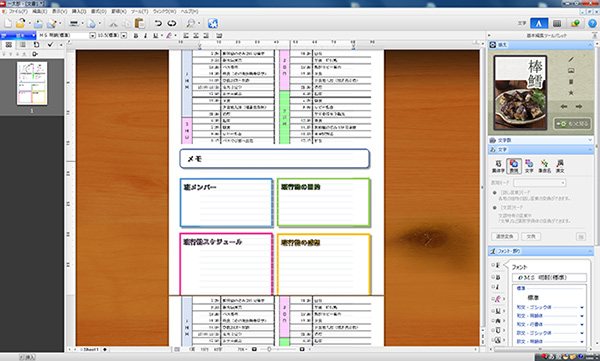Open the 挿入(I) menu

[79, 11]
